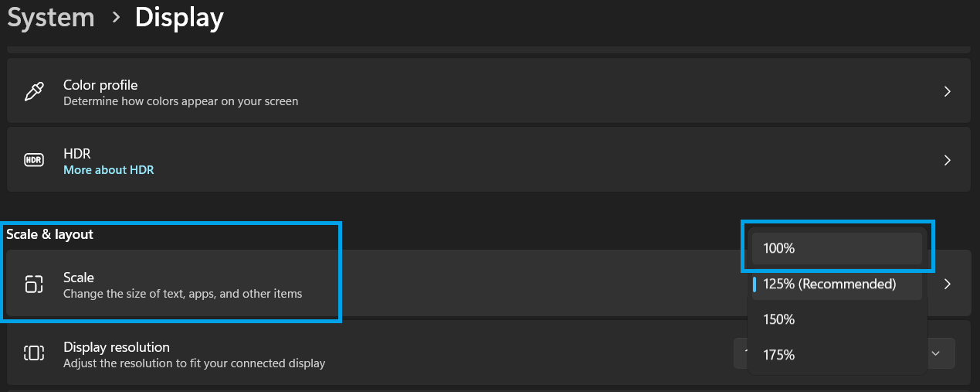The width and height of the screenshot is (980, 392).
Task: Select the 100% scale option
Action: pyautogui.click(x=836, y=249)
